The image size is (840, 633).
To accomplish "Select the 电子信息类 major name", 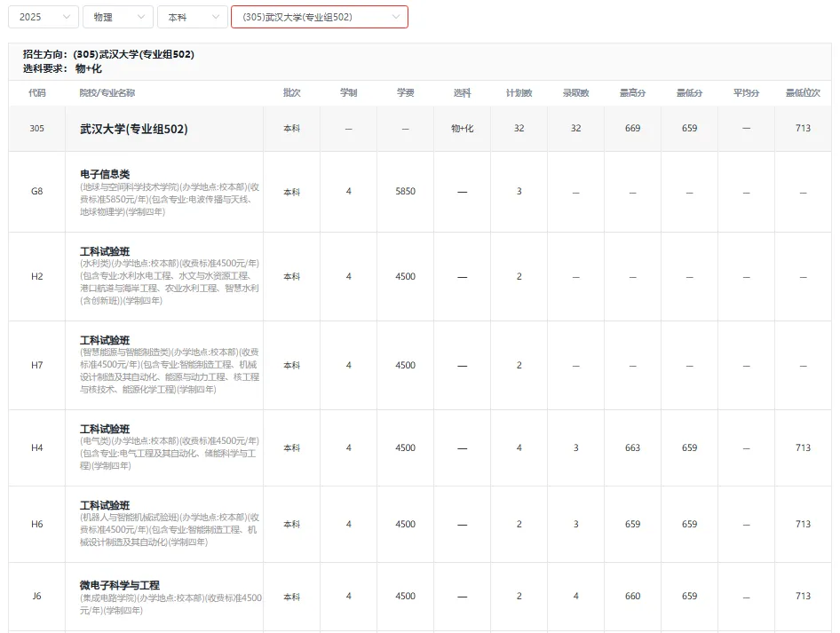I will [105, 174].
